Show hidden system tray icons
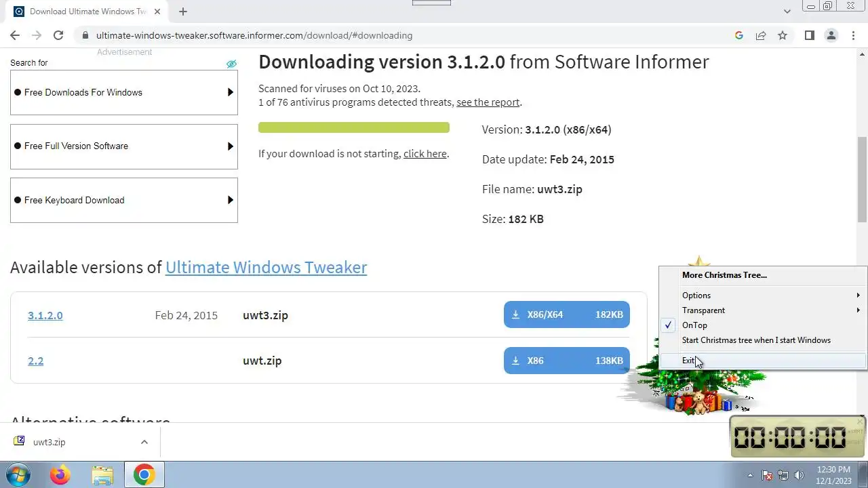The width and height of the screenshot is (868, 488). pyautogui.click(x=750, y=475)
